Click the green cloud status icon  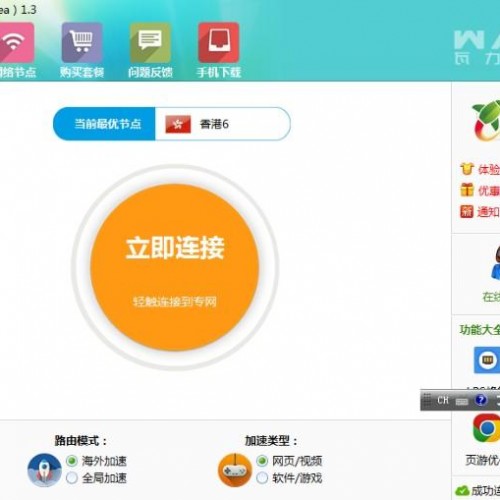pos(462,490)
